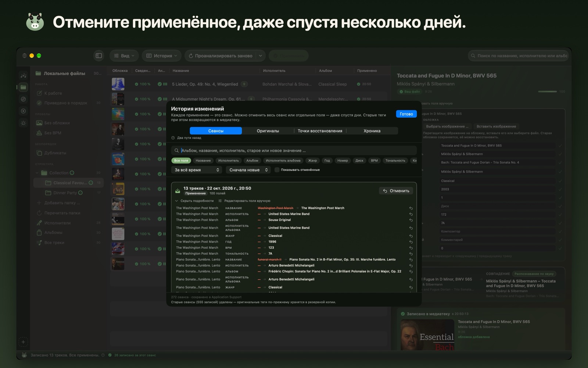
Task: Select the Сеансы tab
Action: [216, 131]
